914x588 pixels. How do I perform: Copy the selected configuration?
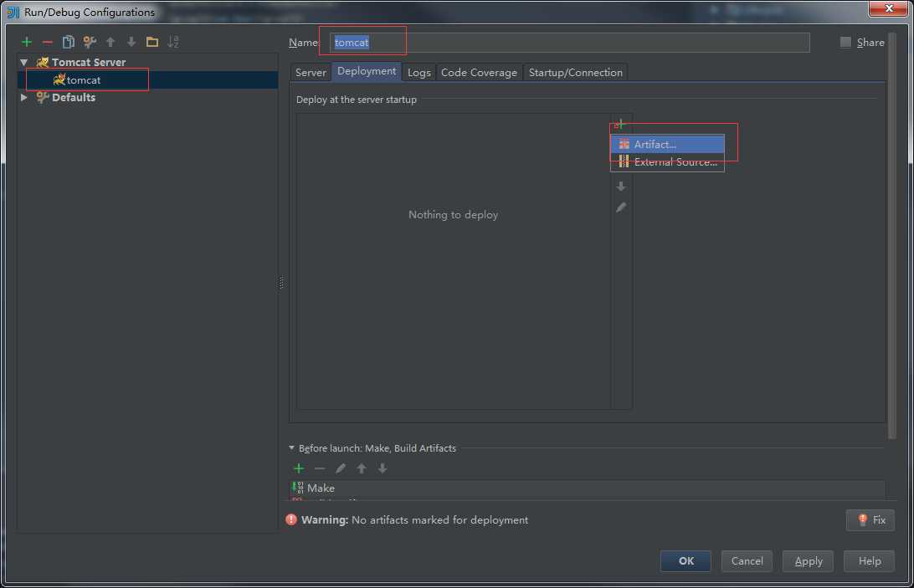click(68, 42)
